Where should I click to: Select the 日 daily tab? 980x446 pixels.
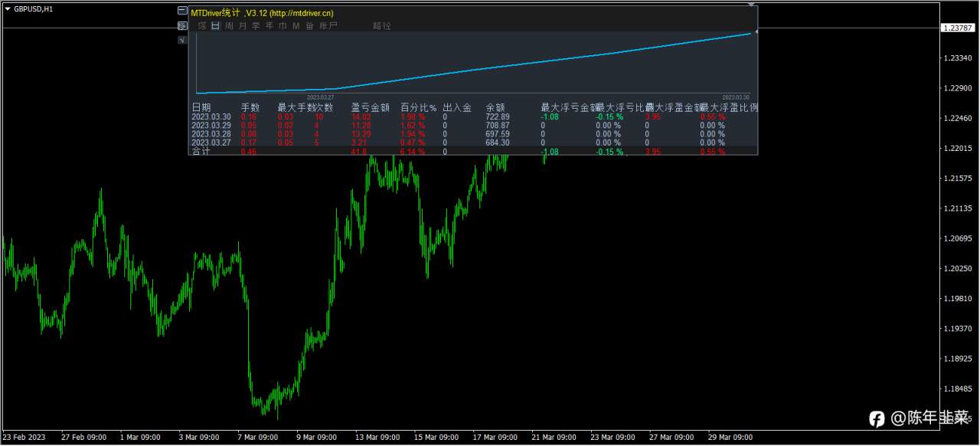coord(216,26)
